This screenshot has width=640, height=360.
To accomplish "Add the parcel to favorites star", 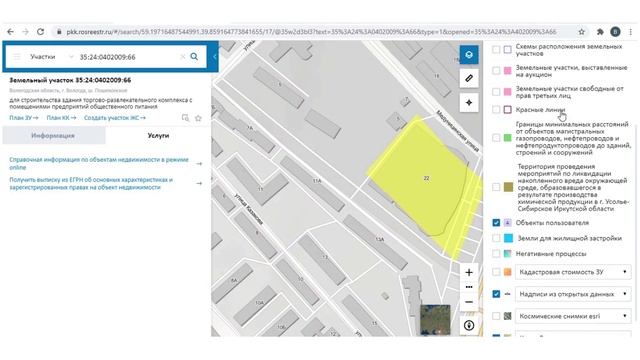I will click(198, 118).
